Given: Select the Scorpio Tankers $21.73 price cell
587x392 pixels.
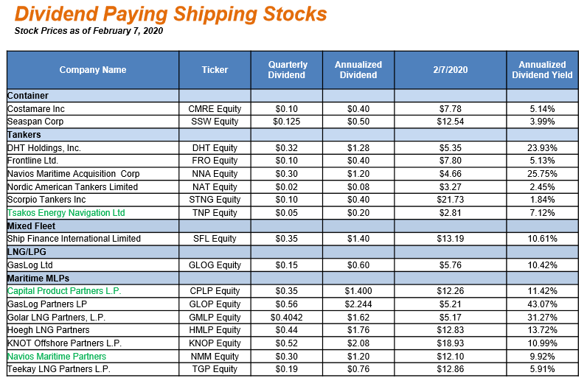Looking at the screenshot, I should coord(451,200).
